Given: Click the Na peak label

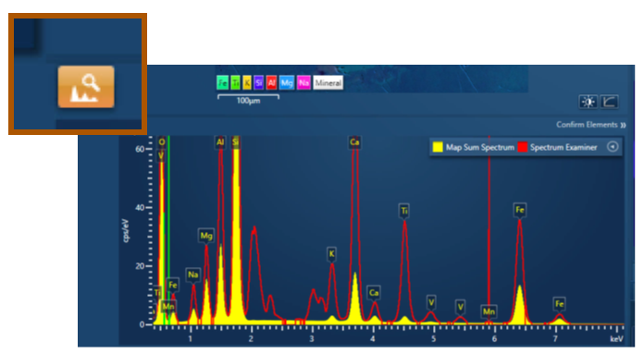Looking at the screenshot, I should (x=193, y=275).
